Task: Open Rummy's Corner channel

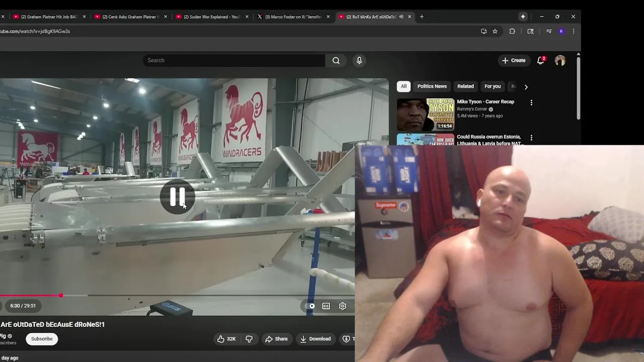Action: click(x=472, y=109)
